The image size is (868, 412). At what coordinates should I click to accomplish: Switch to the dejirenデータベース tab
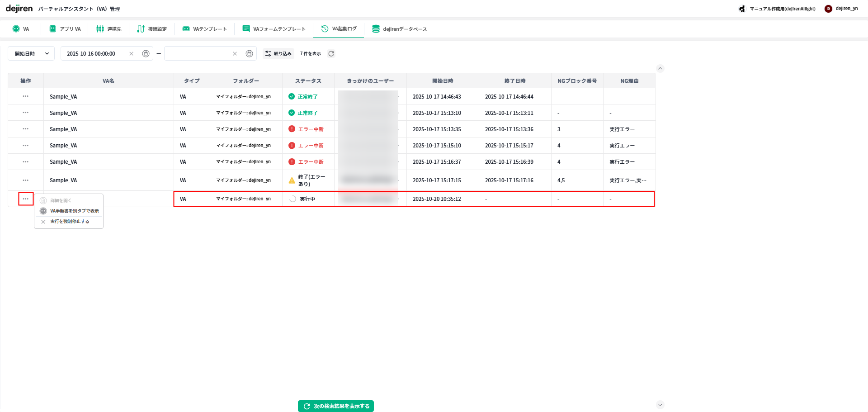tap(400, 29)
